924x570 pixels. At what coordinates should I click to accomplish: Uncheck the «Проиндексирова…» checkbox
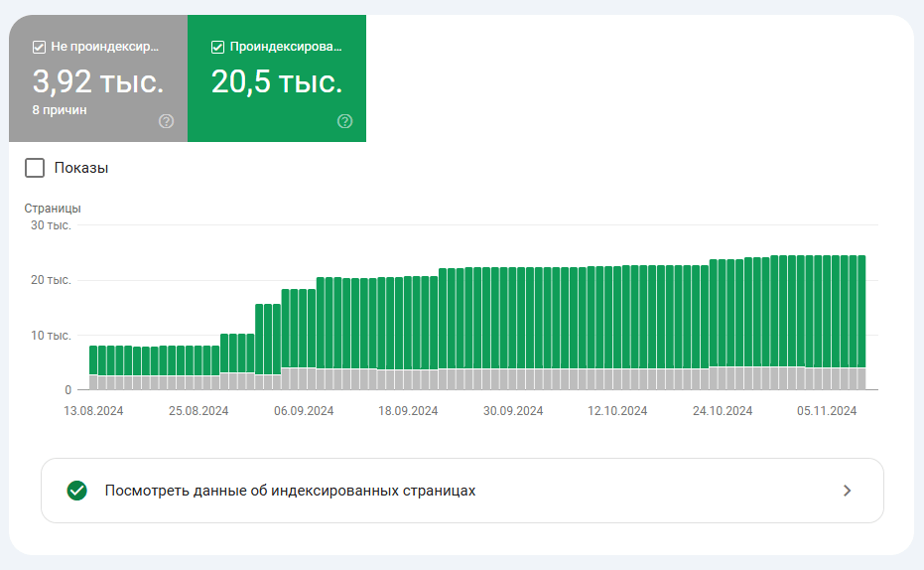(x=217, y=47)
